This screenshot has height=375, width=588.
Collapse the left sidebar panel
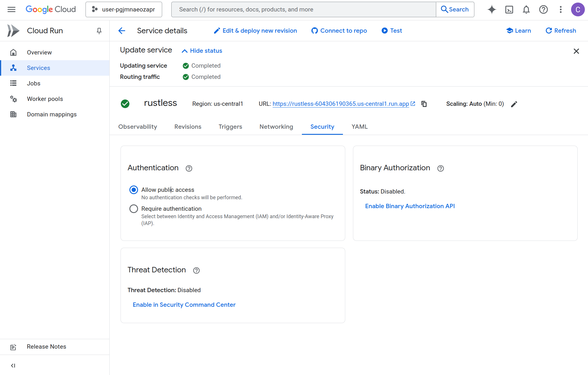click(x=13, y=366)
